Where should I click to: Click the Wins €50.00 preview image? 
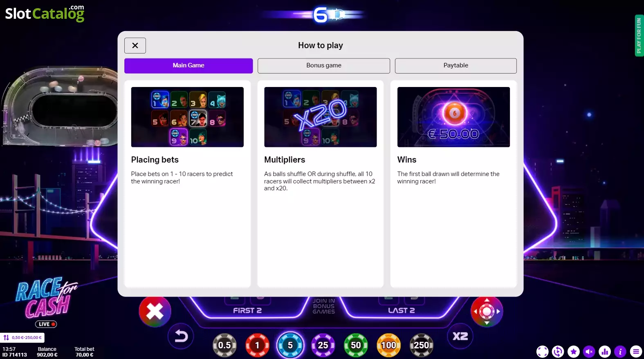453,117
